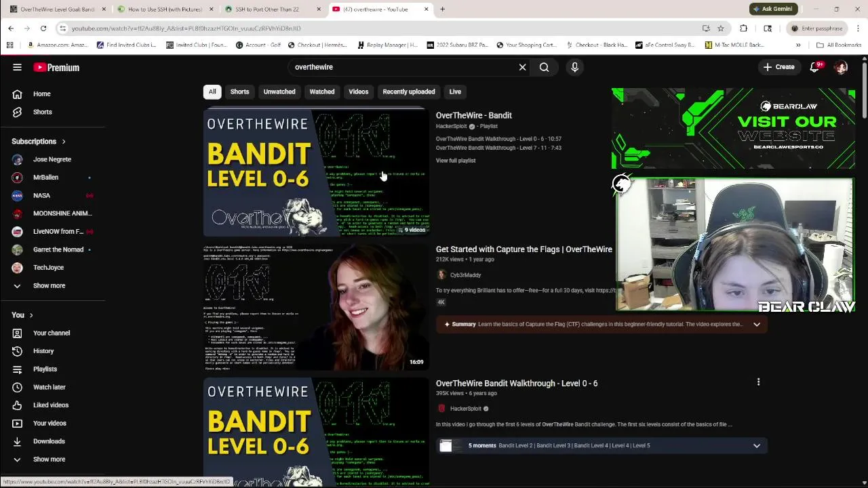This screenshot has width=868, height=488.
Task: Open Downloads in the sidebar
Action: [52, 441]
